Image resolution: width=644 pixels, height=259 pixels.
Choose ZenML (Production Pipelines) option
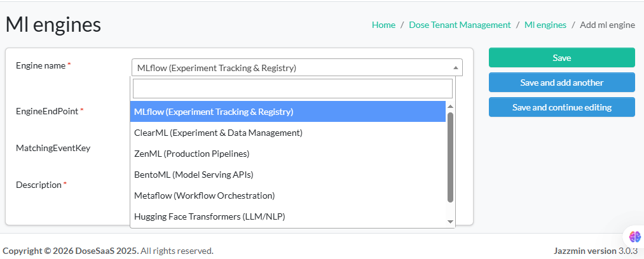(288, 154)
